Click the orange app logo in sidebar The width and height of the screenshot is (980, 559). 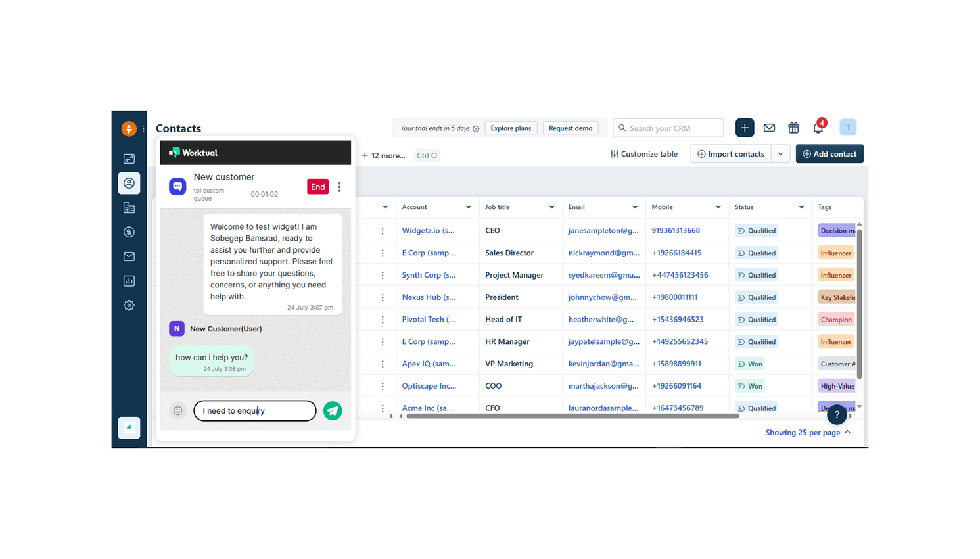[129, 129]
